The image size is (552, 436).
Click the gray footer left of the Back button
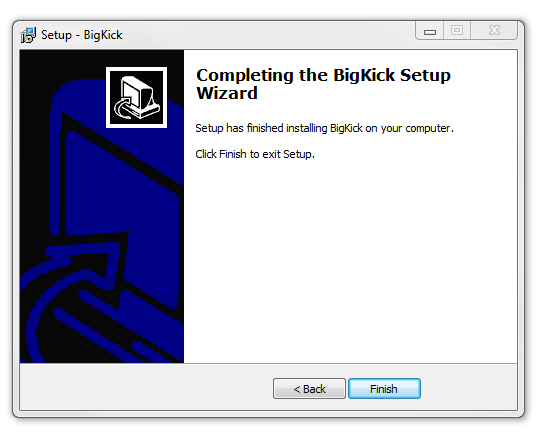(x=146, y=387)
